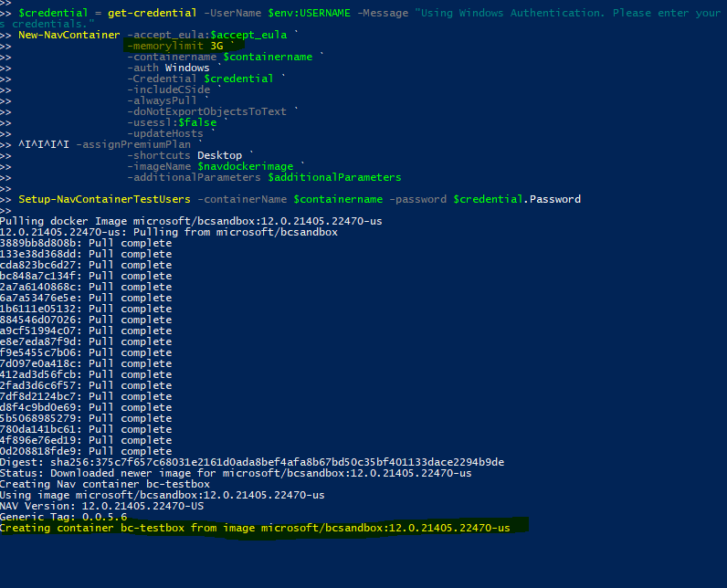
Task: Click layer 133e38d368dd Pull complete line
Action: [86, 254]
